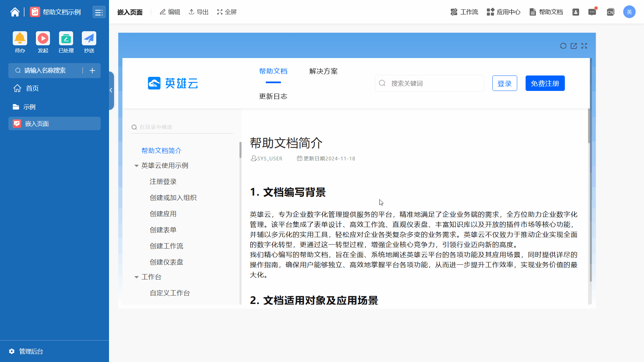This screenshot has height=362, width=644.
Task: Click the 免费注册 button
Action: (545, 83)
